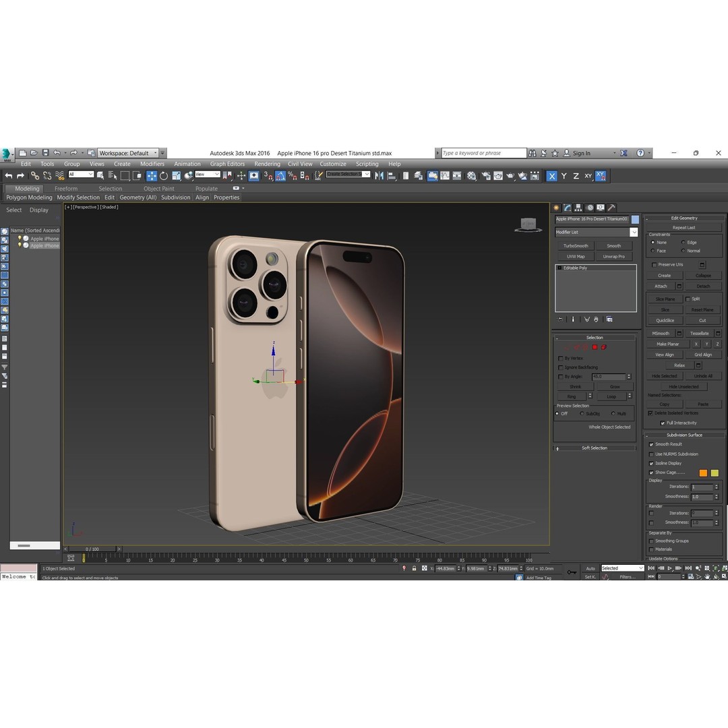The height and width of the screenshot is (728, 728).
Task: Click the Attach button
Action: 661,286
